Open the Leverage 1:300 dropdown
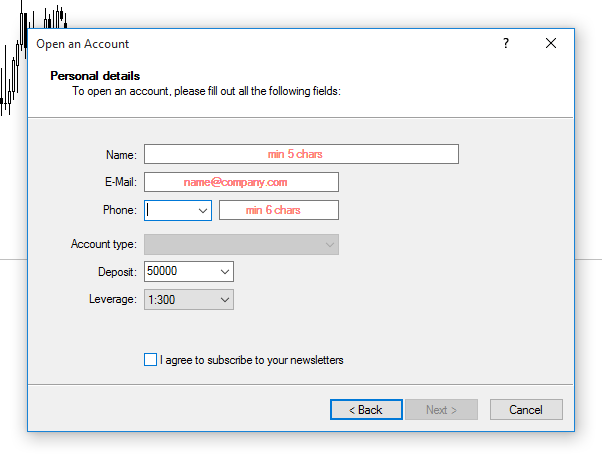Screen dimensions: 602x458 coord(189,299)
